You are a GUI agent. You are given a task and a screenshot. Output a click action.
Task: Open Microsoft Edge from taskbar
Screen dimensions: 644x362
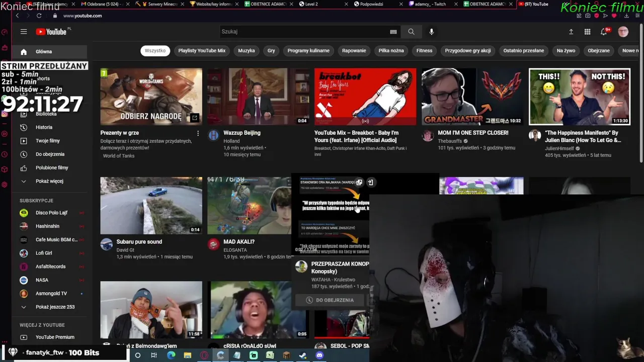(171, 355)
